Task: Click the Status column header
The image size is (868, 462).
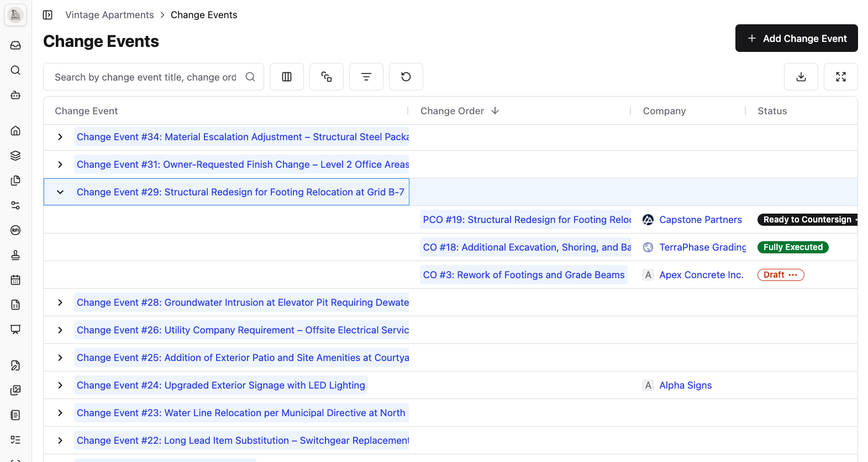Action: coord(772,111)
